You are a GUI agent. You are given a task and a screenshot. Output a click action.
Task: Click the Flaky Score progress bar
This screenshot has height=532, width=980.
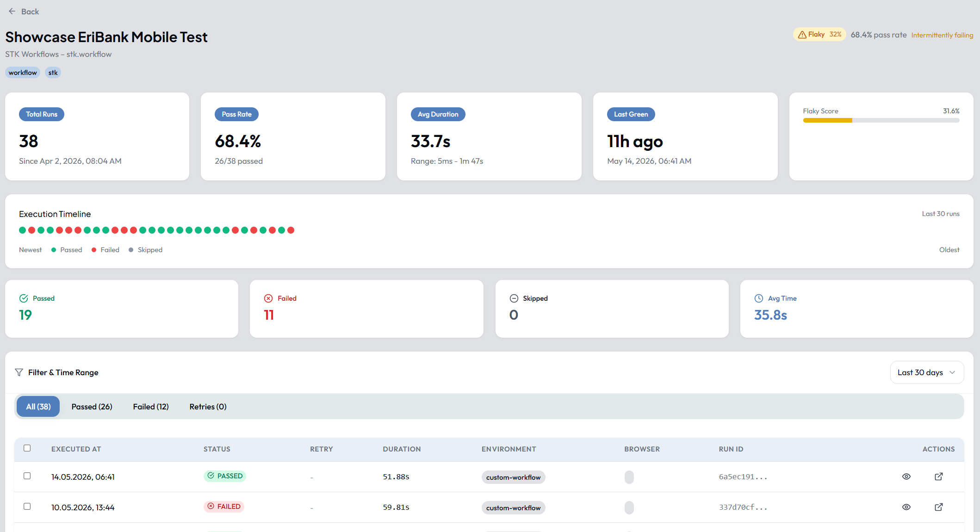(x=881, y=120)
